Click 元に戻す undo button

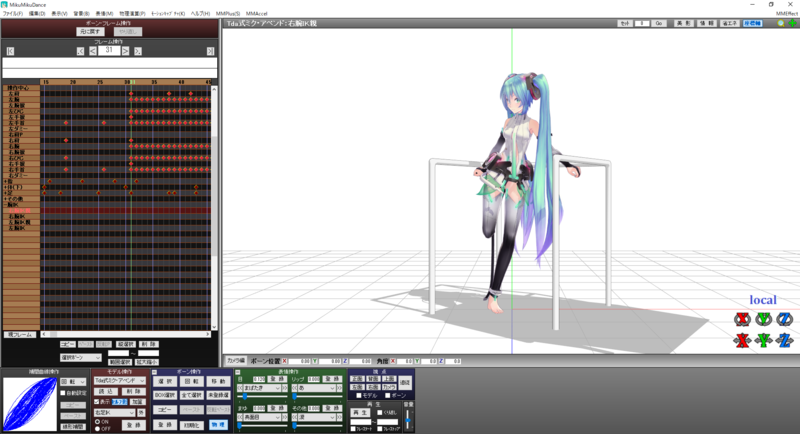(x=90, y=32)
